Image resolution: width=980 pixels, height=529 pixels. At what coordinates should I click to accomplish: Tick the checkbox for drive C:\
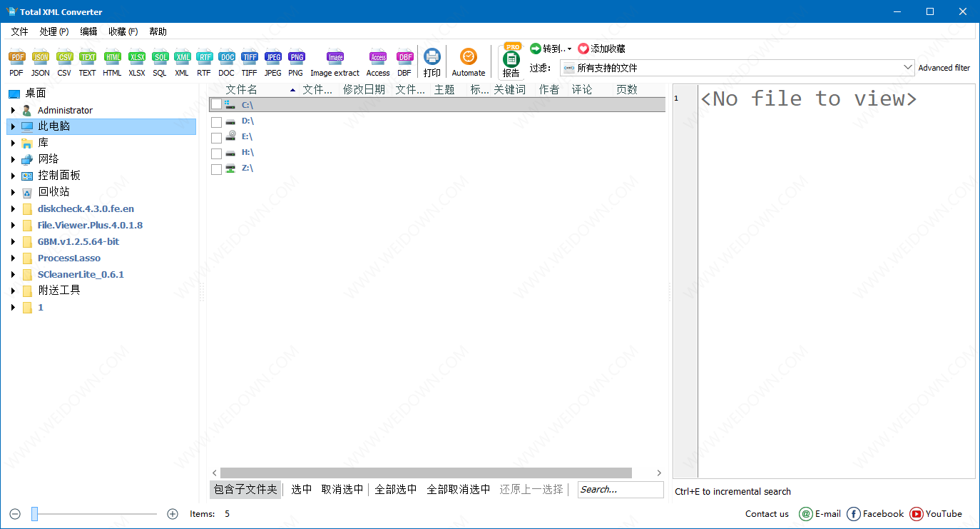pyautogui.click(x=216, y=105)
